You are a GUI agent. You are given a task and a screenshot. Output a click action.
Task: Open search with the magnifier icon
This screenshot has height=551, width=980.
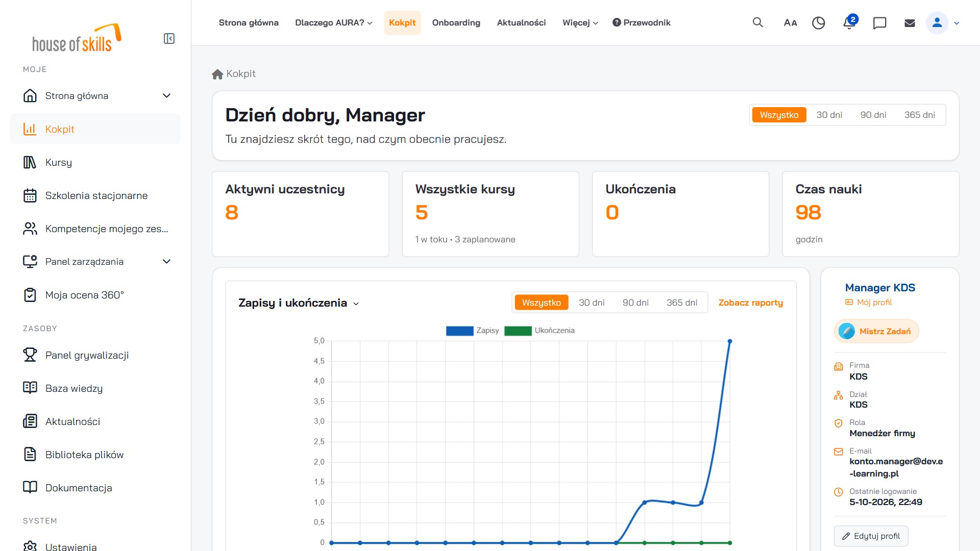click(757, 22)
